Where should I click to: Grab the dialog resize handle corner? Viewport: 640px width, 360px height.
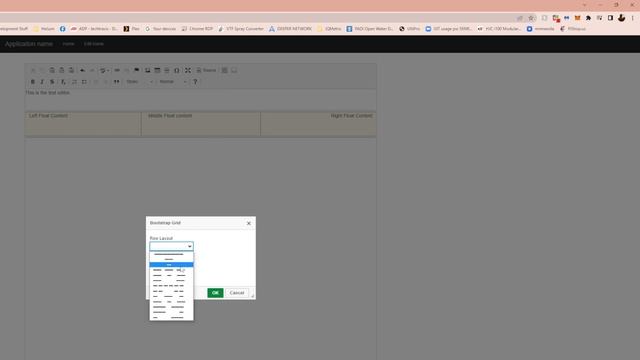pyautogui.click(x=252, y=296)
